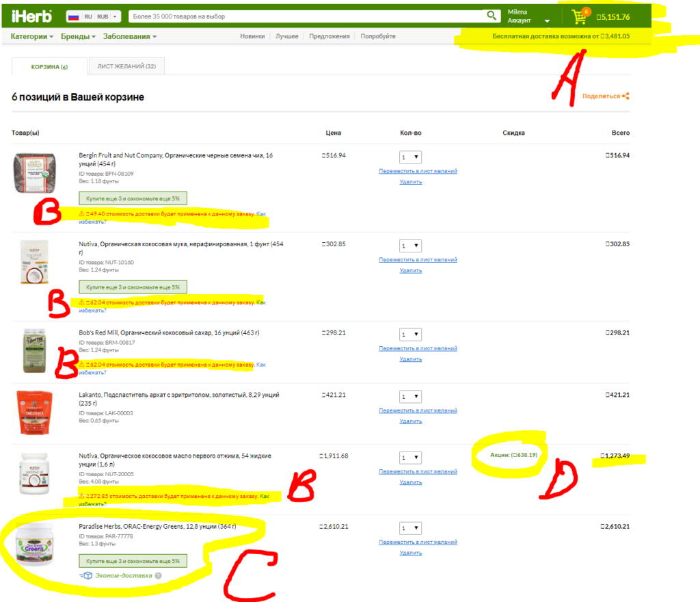Delete Nutiva coconut flour from cart

(411, 270)
